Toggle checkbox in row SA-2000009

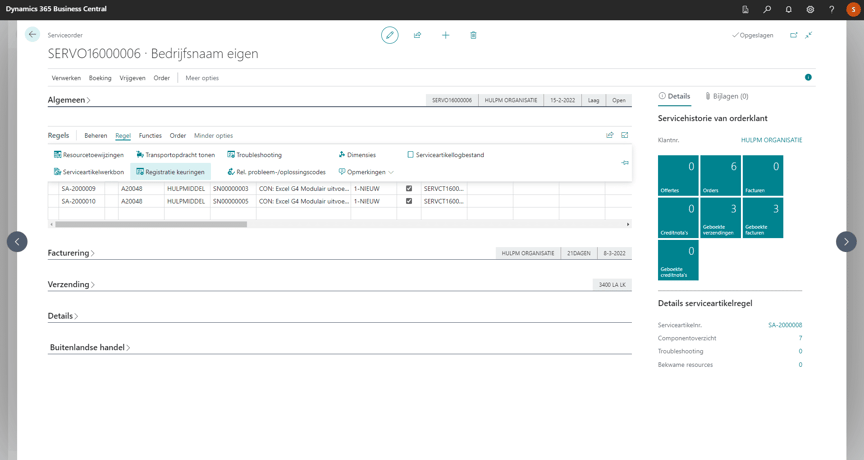pos(409,188)
